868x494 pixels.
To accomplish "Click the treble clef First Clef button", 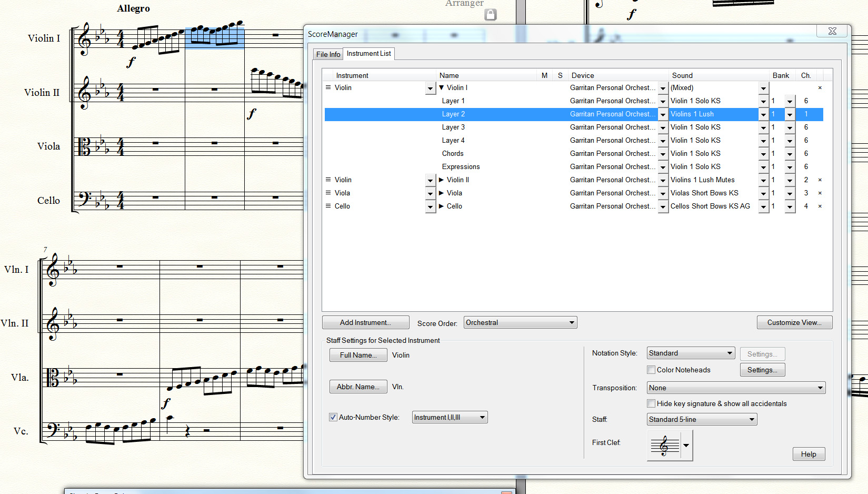I will pyautogui.click(x=664, y=446).
